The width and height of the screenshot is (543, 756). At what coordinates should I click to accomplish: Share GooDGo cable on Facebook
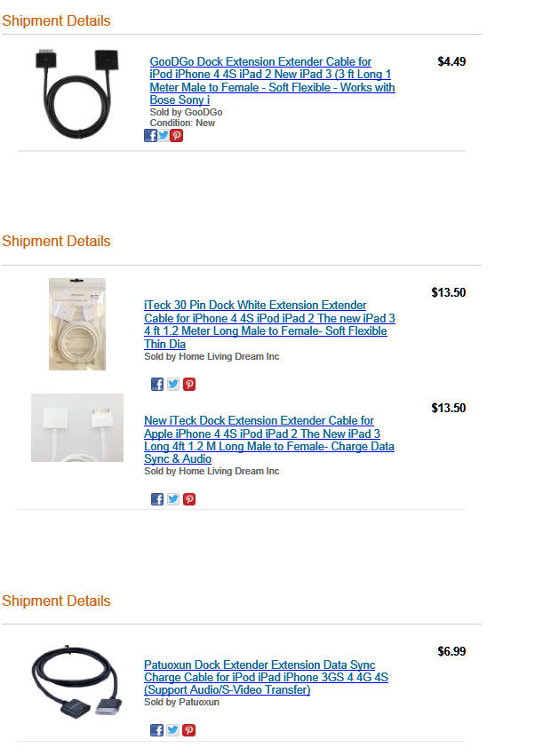(x=151, y=136)
